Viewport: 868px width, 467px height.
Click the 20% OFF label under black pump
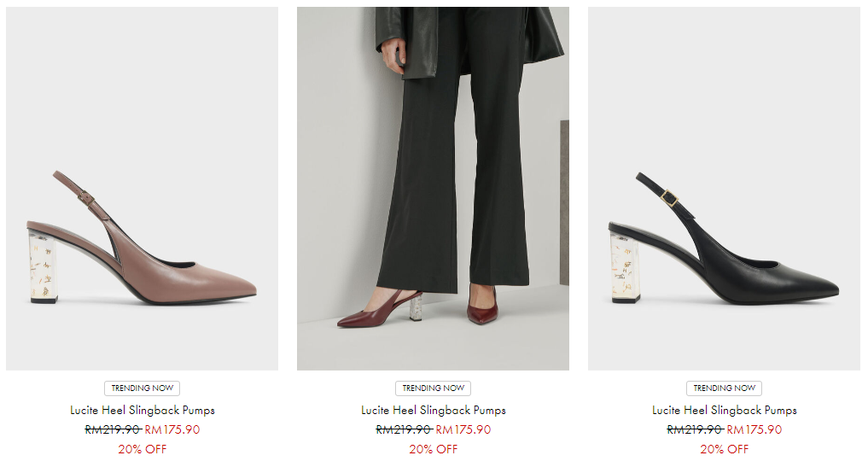click(x=725, y=449)
